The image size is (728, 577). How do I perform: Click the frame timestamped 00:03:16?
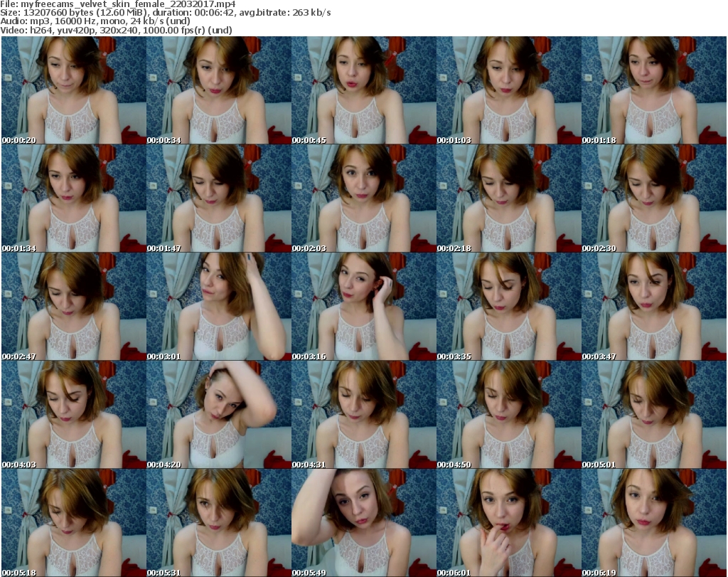(x=363, y=307)
